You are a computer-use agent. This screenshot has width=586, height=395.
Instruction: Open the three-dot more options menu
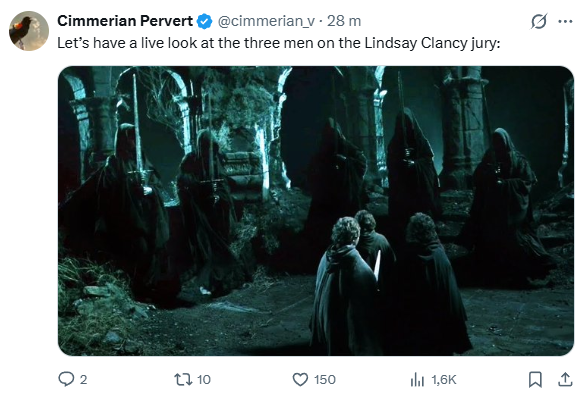pos(565,21)
